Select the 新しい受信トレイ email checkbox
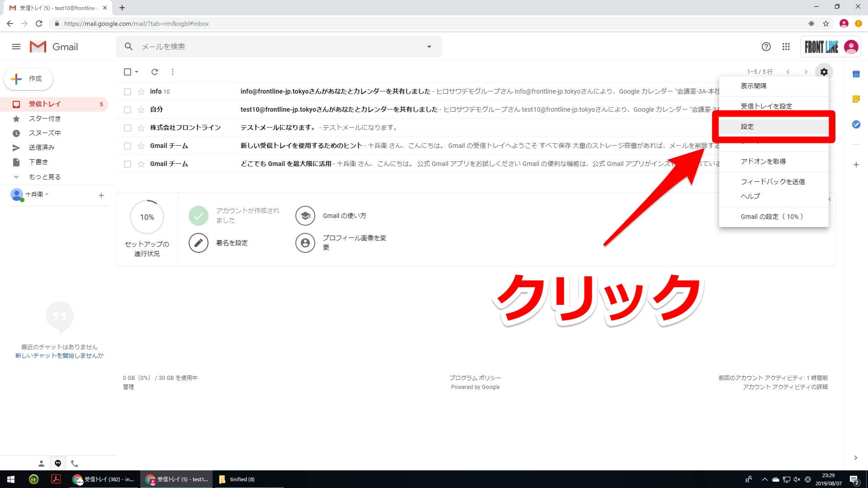Screen dimensions: 868x488 click(x=128, y=146)
